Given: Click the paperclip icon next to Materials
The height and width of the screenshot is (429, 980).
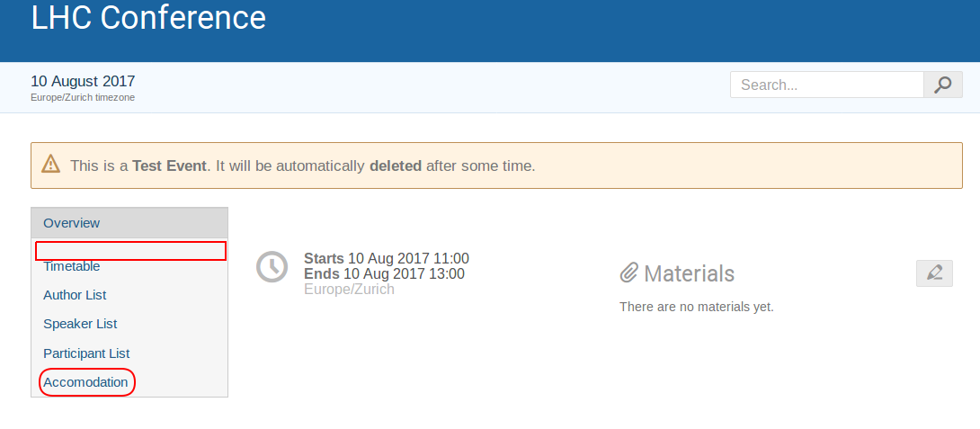Looking at the screenshot, I should 628,273.
